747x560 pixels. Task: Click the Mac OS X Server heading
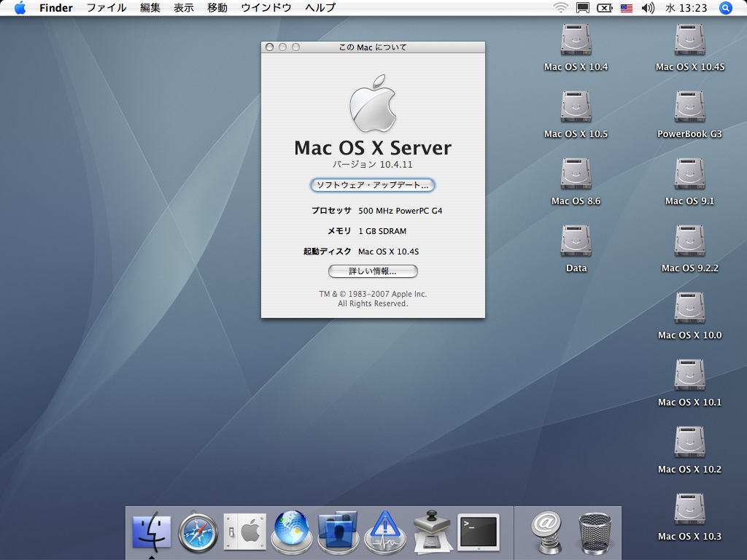pyautogui.click(x=373, y=147)
